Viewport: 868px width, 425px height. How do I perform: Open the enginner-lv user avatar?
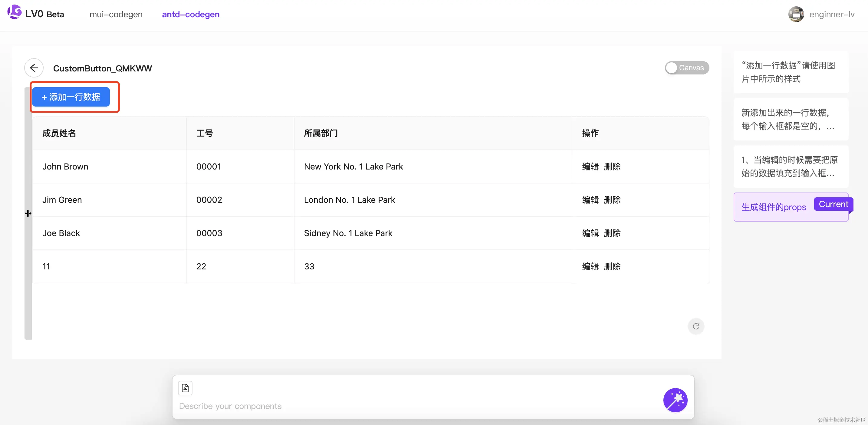tap(796, 15)
